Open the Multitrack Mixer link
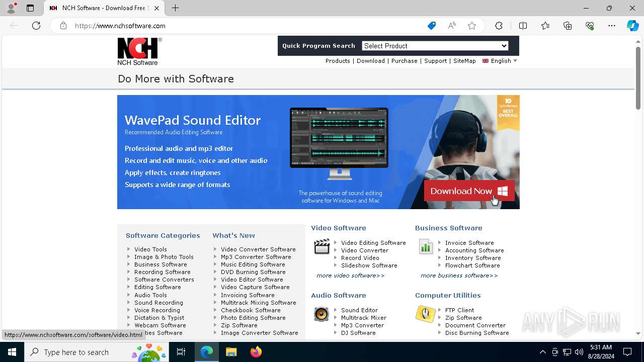 click(x=364, y=318)
